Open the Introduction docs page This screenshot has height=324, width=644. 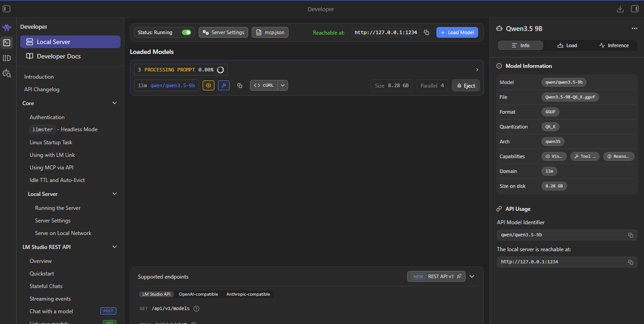39,77
